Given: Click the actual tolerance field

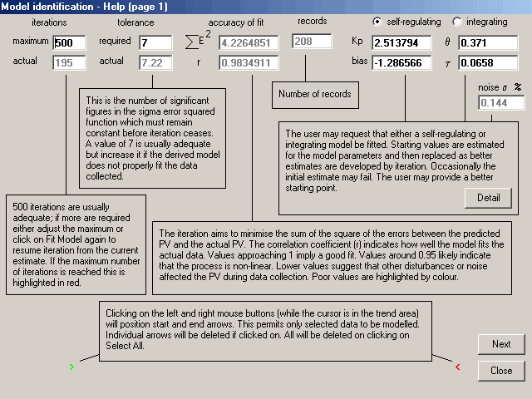Looking at the screenshot, I should coord(155,62).
